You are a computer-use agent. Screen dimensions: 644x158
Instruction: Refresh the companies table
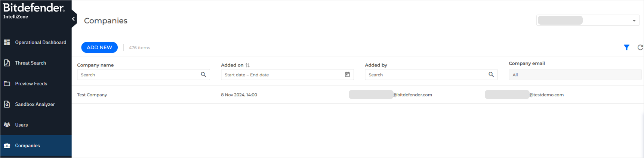640,47
